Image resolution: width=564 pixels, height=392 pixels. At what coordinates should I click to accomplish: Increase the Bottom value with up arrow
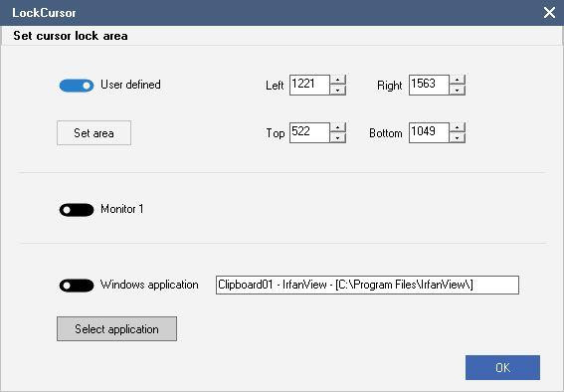pos(458,127)
